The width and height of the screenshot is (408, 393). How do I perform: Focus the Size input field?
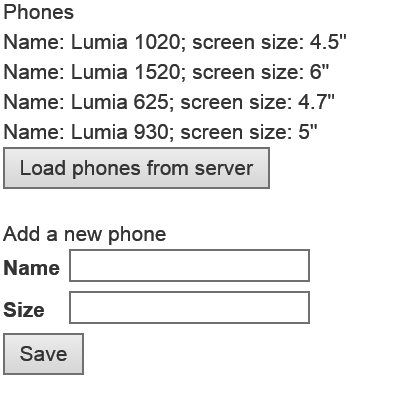[189, 308]
